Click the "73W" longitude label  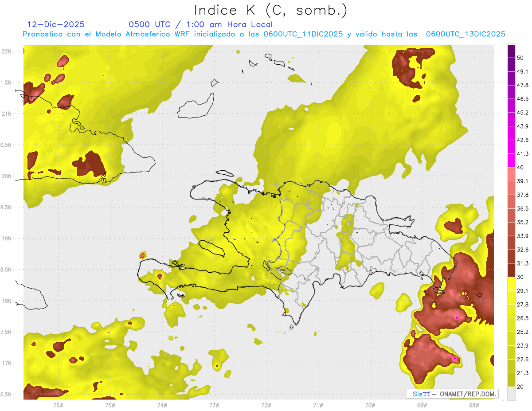pos(214,405)
